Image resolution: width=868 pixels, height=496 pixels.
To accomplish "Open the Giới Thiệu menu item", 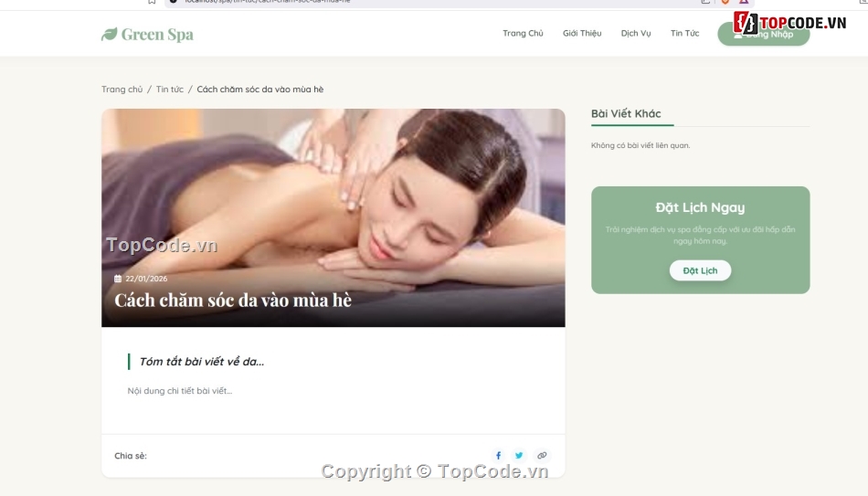I will coord(582,33).
